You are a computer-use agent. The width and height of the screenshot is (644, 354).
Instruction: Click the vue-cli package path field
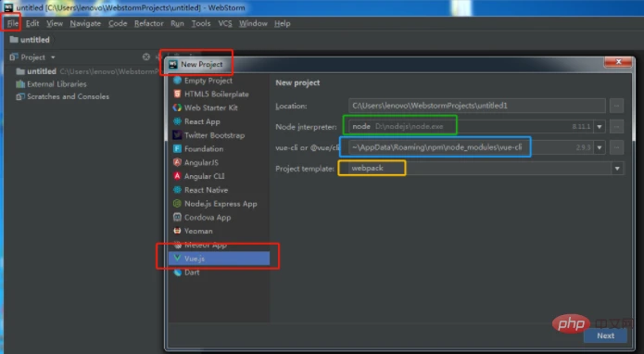(x=471, y=147)
